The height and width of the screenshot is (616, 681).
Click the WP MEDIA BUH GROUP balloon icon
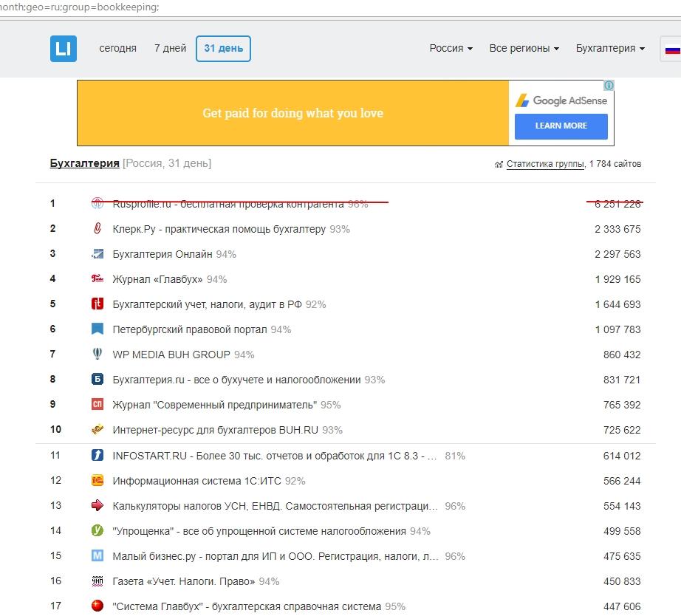tap(97, 354)
